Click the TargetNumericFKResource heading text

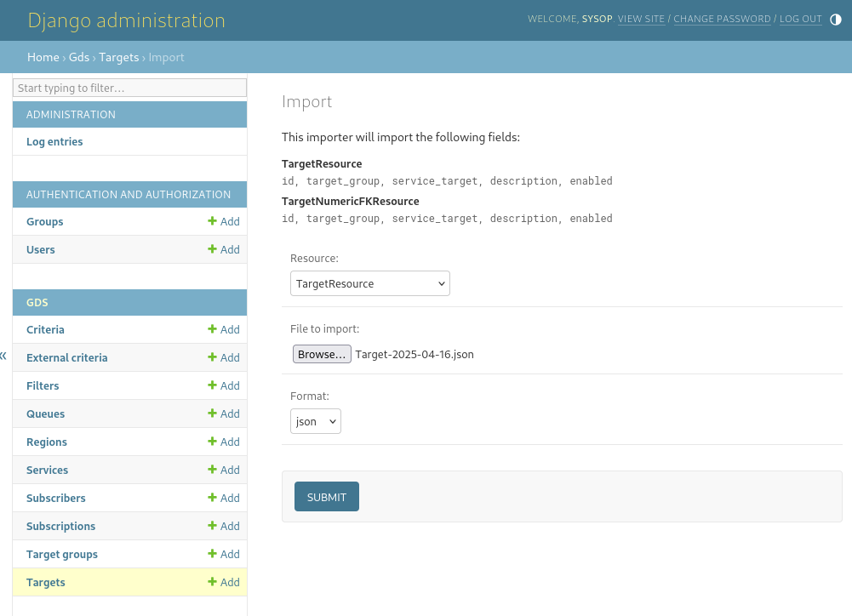(351, 201)
